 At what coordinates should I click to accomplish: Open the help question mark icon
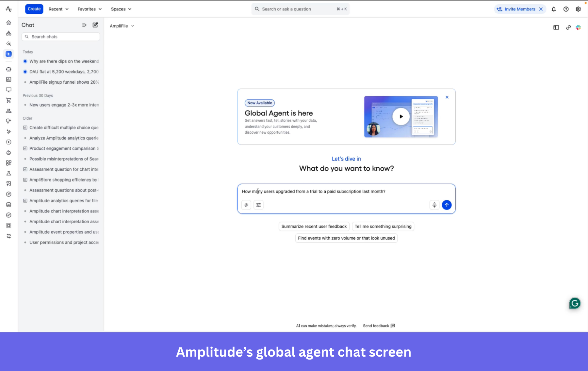click(566, 9)
